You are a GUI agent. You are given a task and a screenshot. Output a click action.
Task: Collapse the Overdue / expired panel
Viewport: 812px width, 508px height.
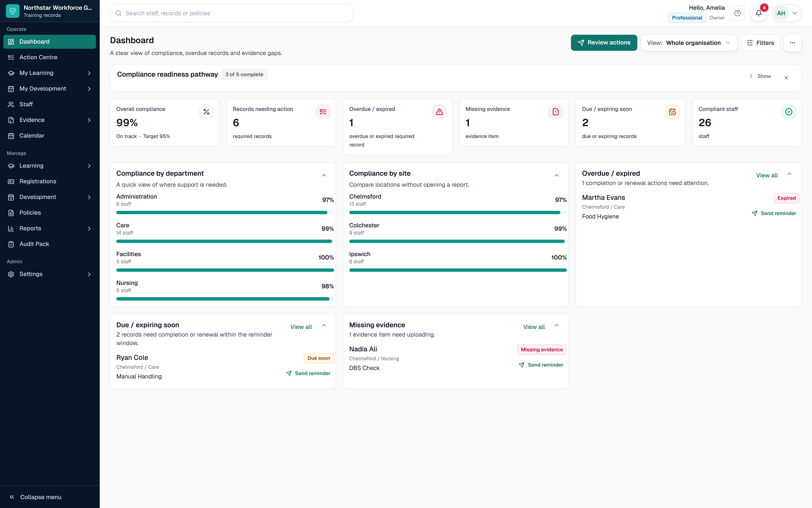(789, 174)
